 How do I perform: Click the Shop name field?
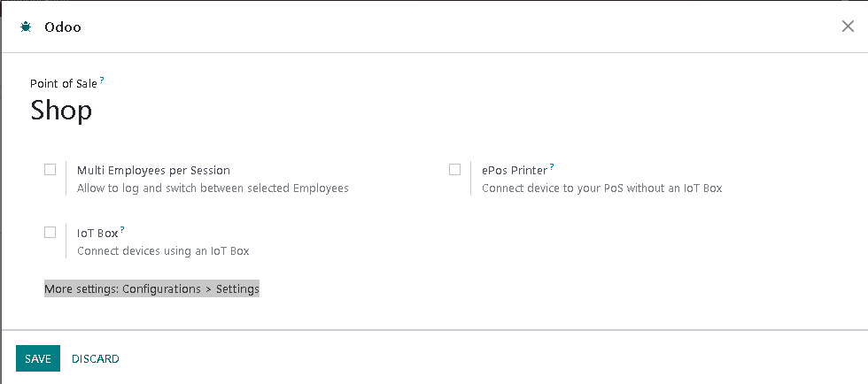pos(61,110)
